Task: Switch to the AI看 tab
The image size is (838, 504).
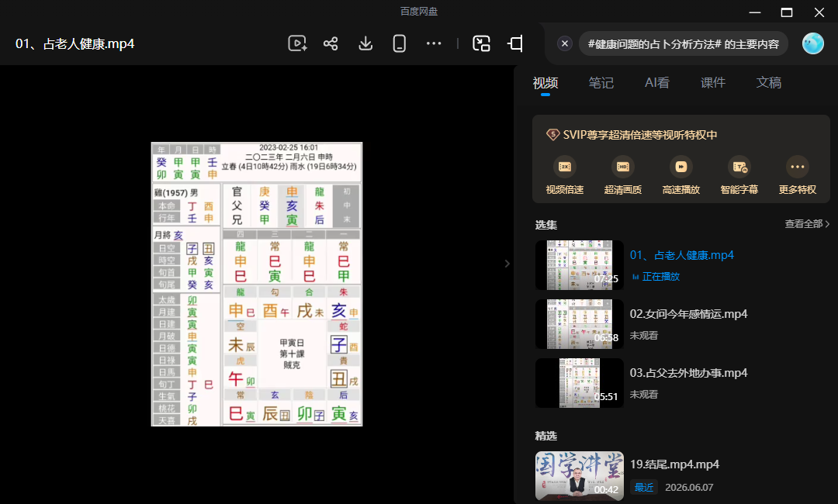Action: click(657, 83)
